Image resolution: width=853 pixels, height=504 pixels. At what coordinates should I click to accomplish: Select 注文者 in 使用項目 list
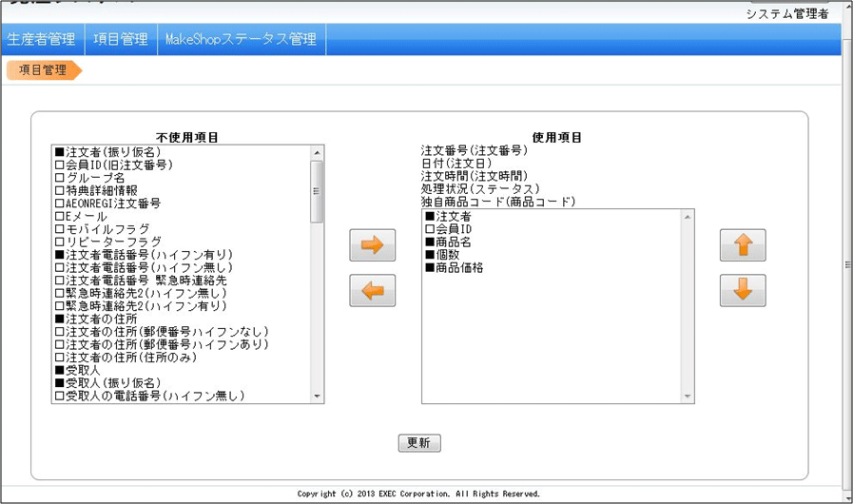448,216
